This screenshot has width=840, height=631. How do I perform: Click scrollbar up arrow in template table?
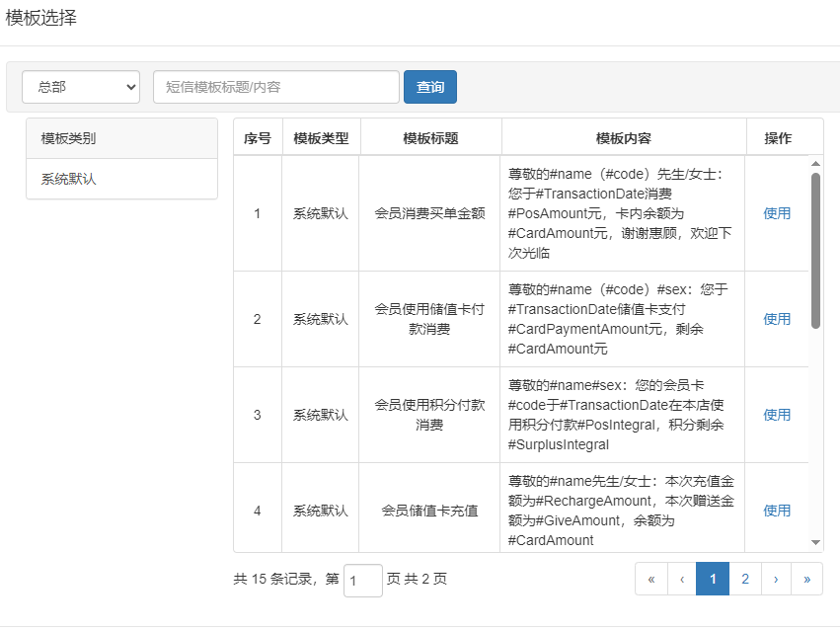click(815, 164)
